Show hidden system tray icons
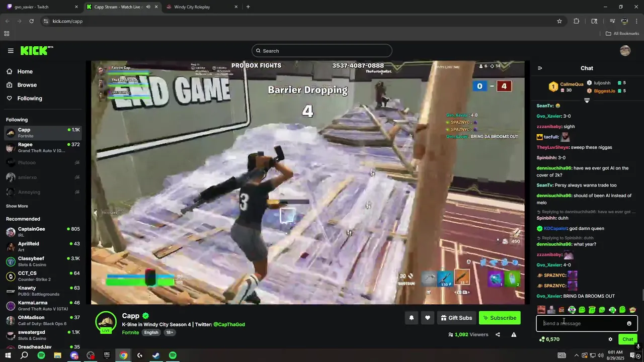The width and height of the screenshot is (644, 362). pyautogui.click(x=576, y=355)
